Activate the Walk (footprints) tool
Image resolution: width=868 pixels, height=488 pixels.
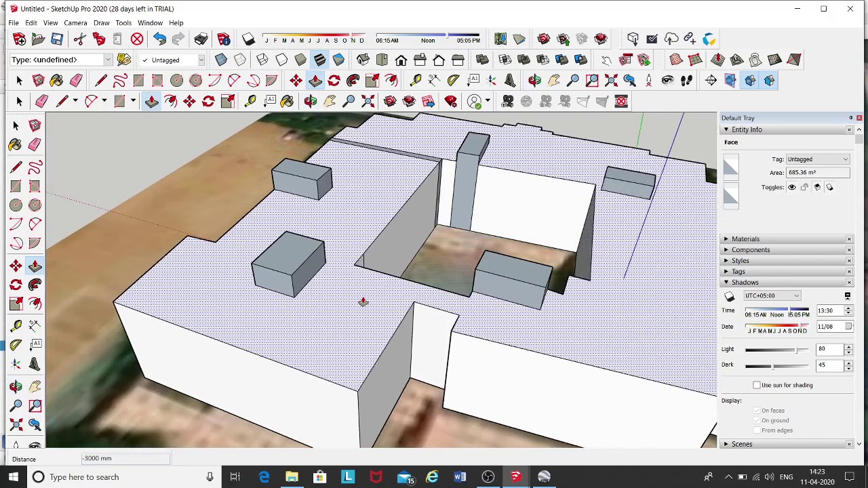[686, 81]
